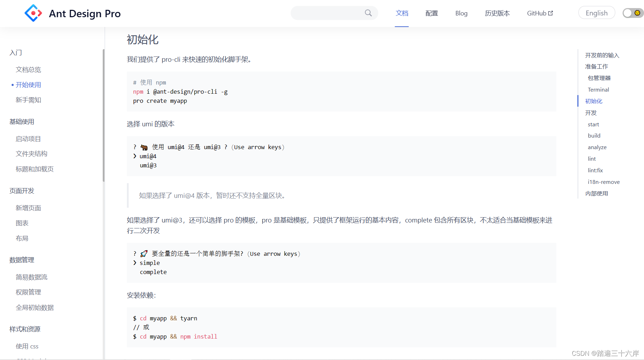Switch to the 文档 tab

pyautogui.click(x=402, y=13)
